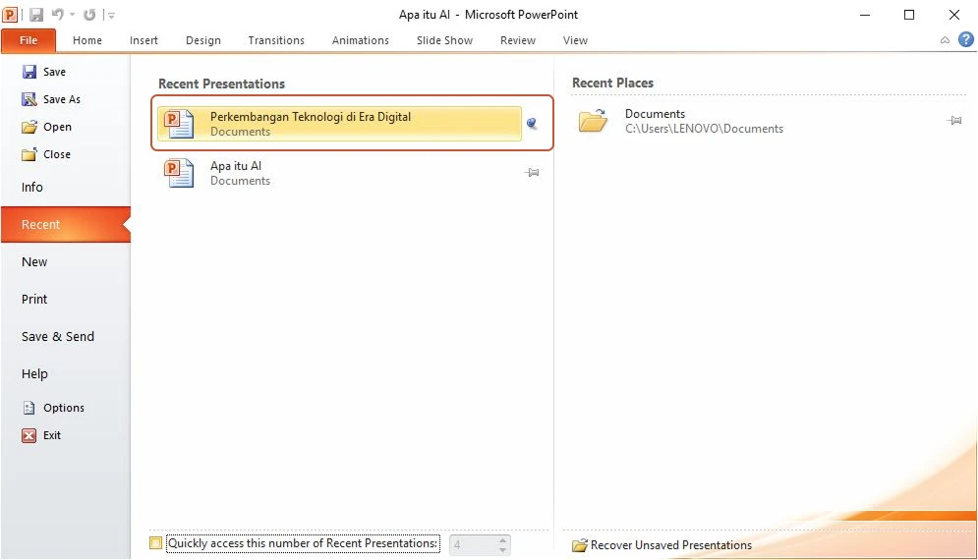Screen dimensions: 978x560
Task: Click the red Exit icon in Backstage menu
Action: (29, 435)
